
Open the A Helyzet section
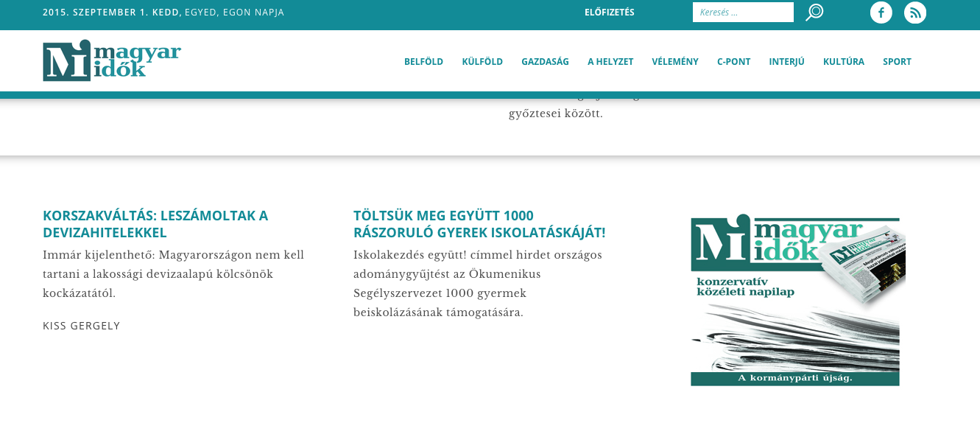610,62
